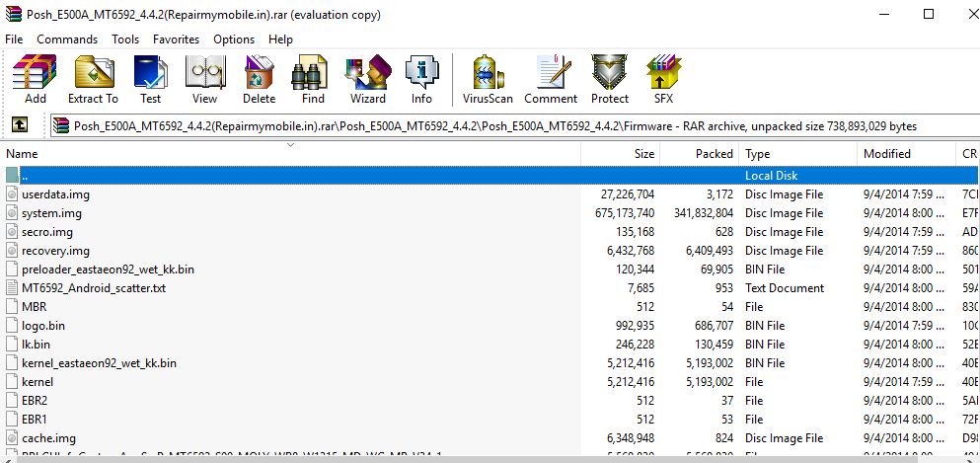Click the Test archive icon

point(150,79)
